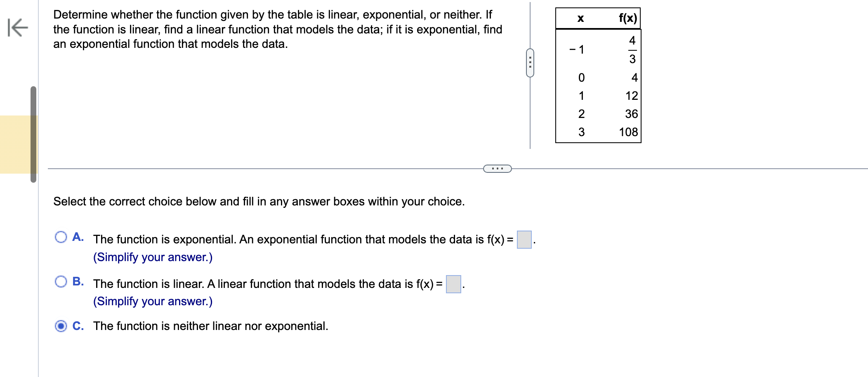Select choice B for linear function
This screenshot has width=868, height=377.
(x=61, y=281)
